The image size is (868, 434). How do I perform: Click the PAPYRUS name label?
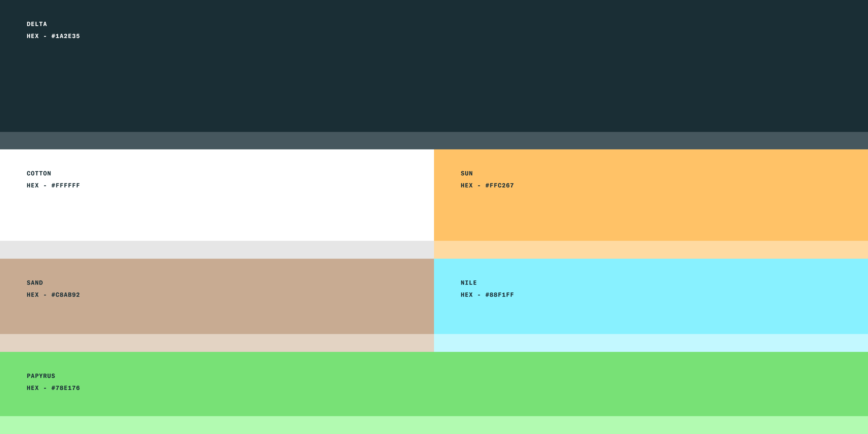pos(41,376)
